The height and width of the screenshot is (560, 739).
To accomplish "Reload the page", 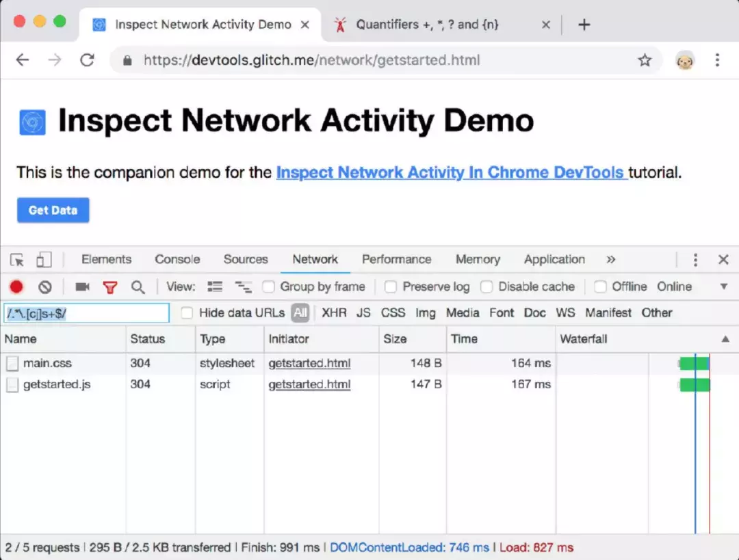I will coord(87,59).
